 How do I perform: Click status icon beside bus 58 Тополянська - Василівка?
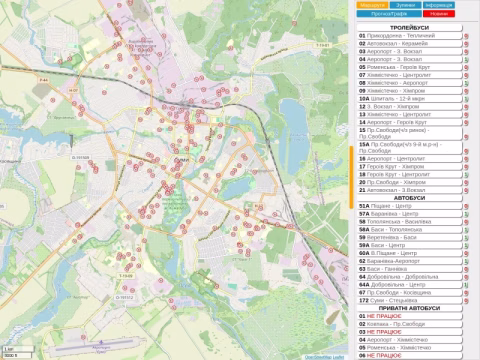coord(466,222)
